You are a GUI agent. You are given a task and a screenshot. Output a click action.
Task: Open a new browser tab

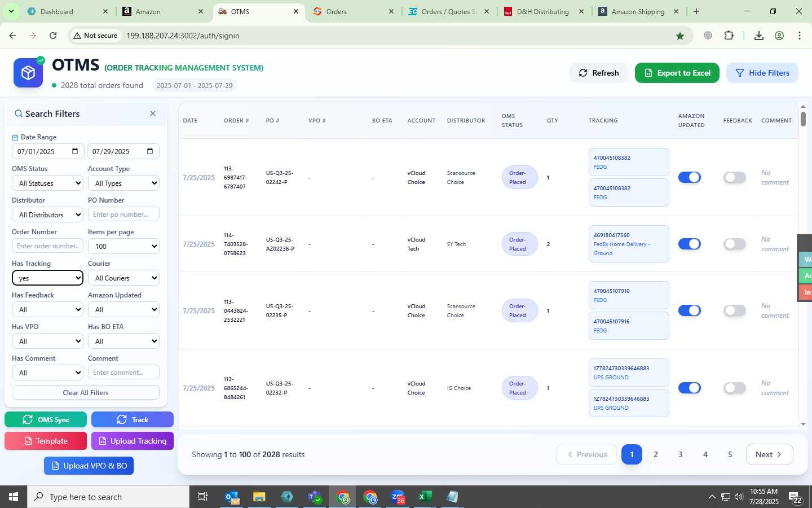click(x=696, y=11)
